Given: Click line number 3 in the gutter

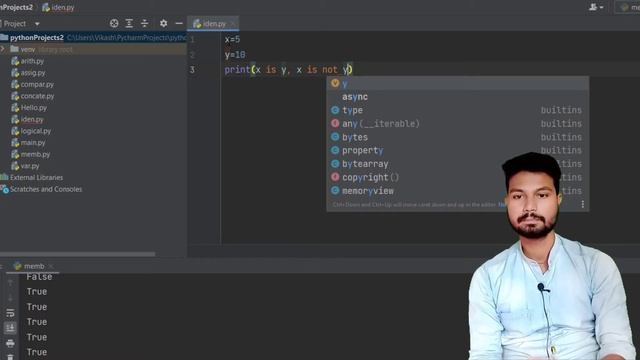Looking at the screenshot, I should click(x=192, y=70).
